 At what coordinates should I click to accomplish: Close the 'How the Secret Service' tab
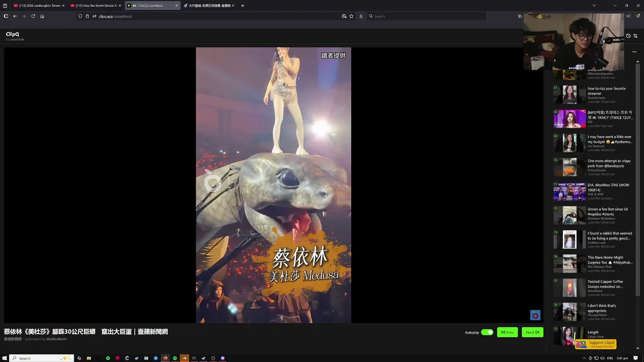click(x=120, y=6)
